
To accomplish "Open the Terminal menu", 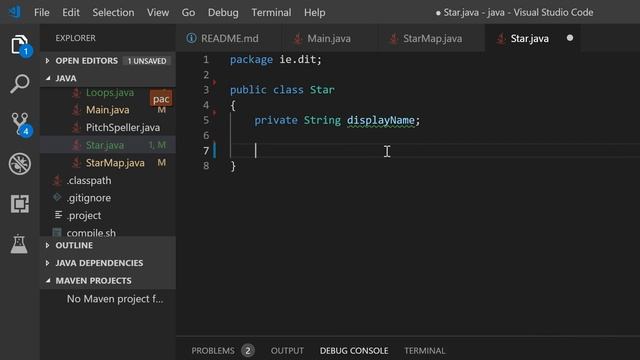I will point(271,13).
